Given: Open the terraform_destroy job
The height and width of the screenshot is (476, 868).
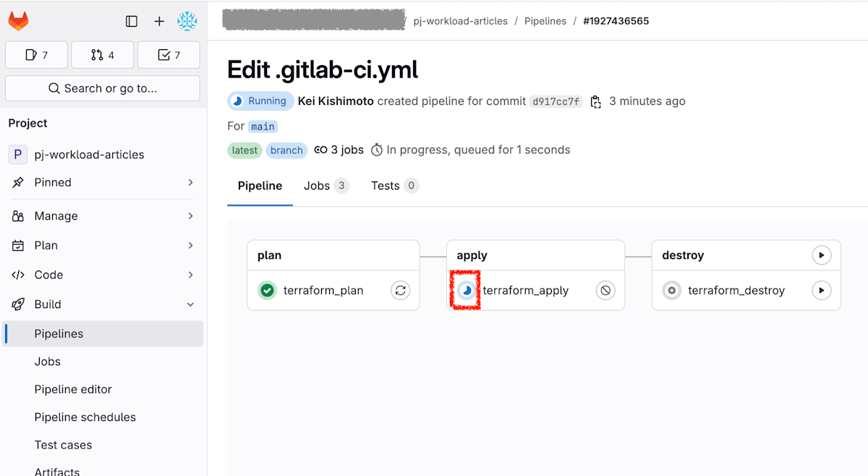Looking at the screenshot, I should tap(736, 290).
